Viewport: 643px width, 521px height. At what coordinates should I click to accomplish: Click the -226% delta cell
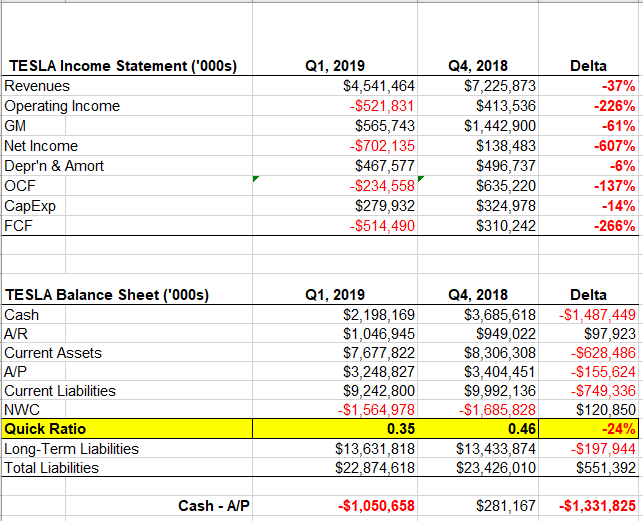click(615, 106)
